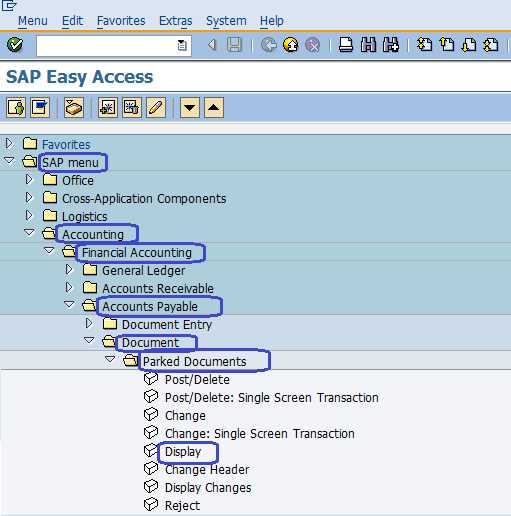Collapse the Document folder arrow

click(x=89, y=341)
